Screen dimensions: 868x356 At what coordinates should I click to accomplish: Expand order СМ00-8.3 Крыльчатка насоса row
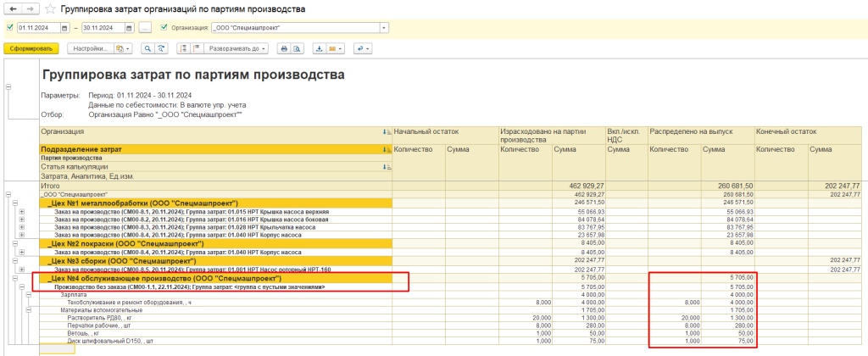click(x=22, y=227)
